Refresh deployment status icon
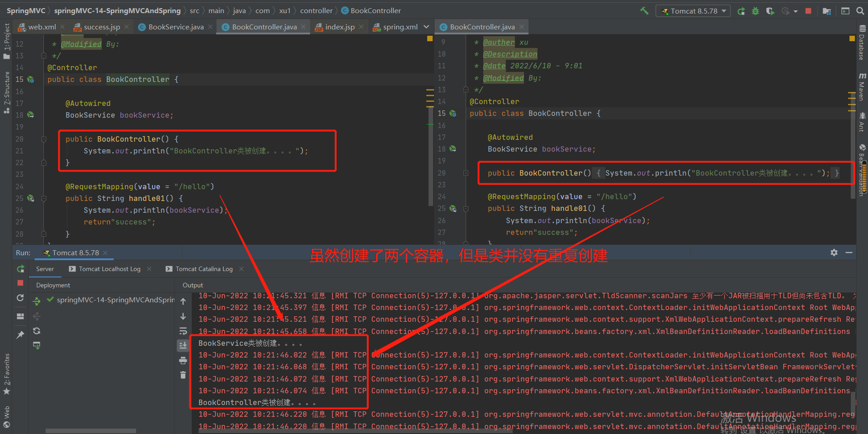This screenshot has width=868, height=434. pos(37,331)
